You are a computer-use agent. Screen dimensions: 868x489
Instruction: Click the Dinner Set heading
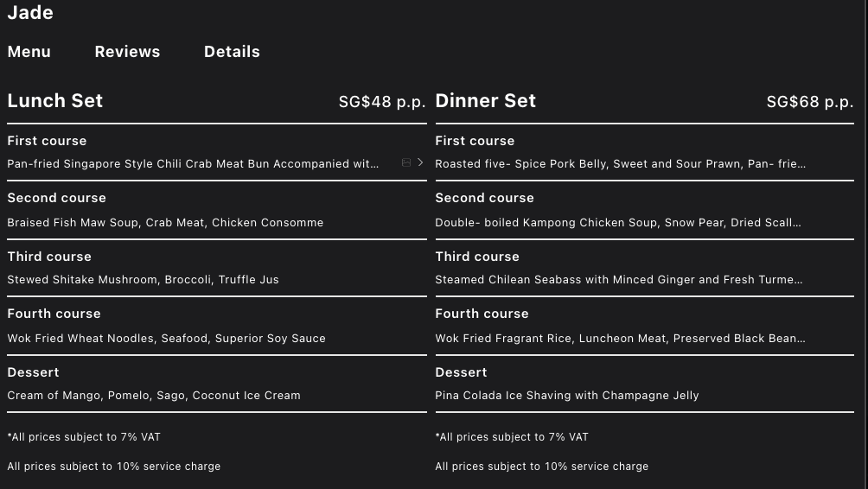pos(485,101)
